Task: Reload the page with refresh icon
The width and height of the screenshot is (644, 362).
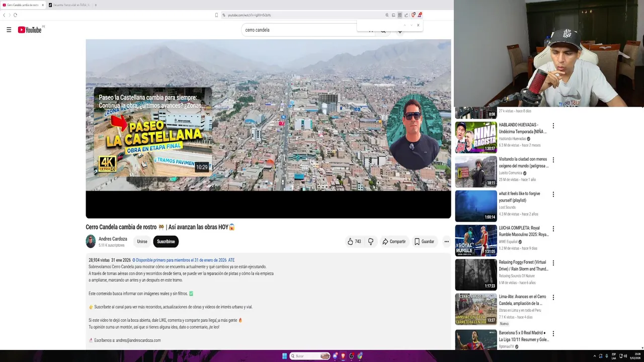Action: pyautogui.click(x=15, y=15)
